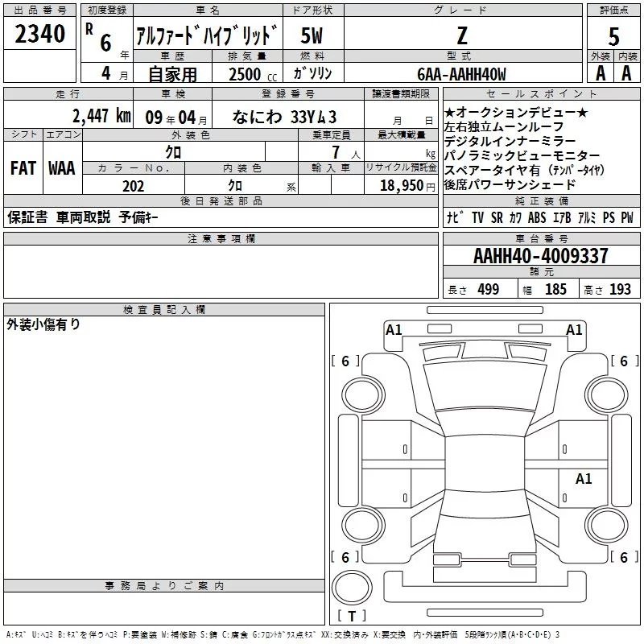Click chassis number AAHH40-4009337
644x644 pixels.
[540, 256]
